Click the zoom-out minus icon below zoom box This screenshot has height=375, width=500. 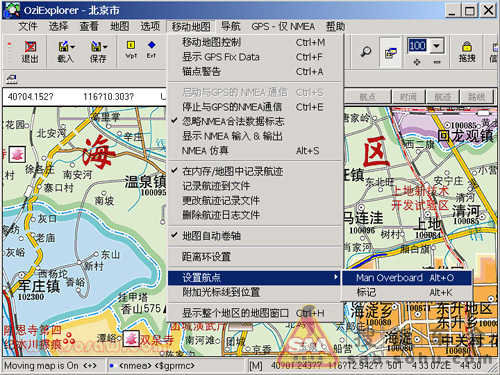pos(437,62)
